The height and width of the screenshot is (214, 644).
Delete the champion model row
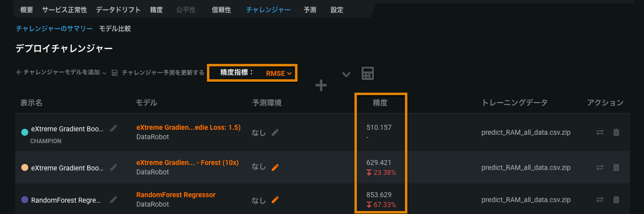tap(616, 132)
